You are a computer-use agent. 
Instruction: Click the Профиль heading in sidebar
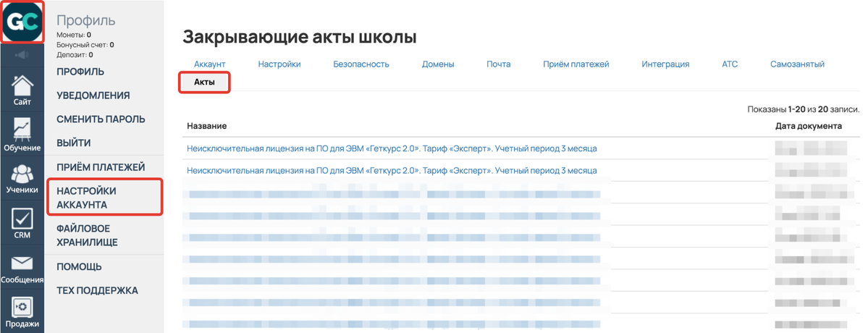(x=86, y=20)
